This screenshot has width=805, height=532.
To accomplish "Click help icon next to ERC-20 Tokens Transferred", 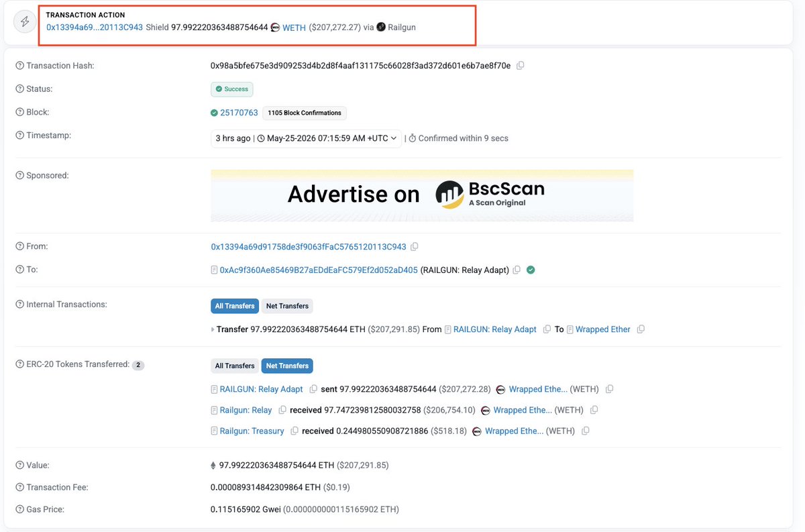I will coord(19,364).
